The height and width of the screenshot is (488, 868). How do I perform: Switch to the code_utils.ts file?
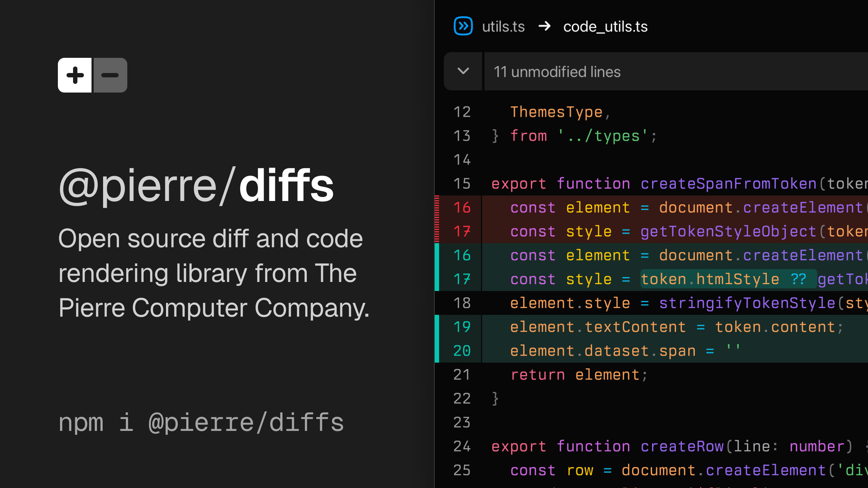tap(605, 26)
